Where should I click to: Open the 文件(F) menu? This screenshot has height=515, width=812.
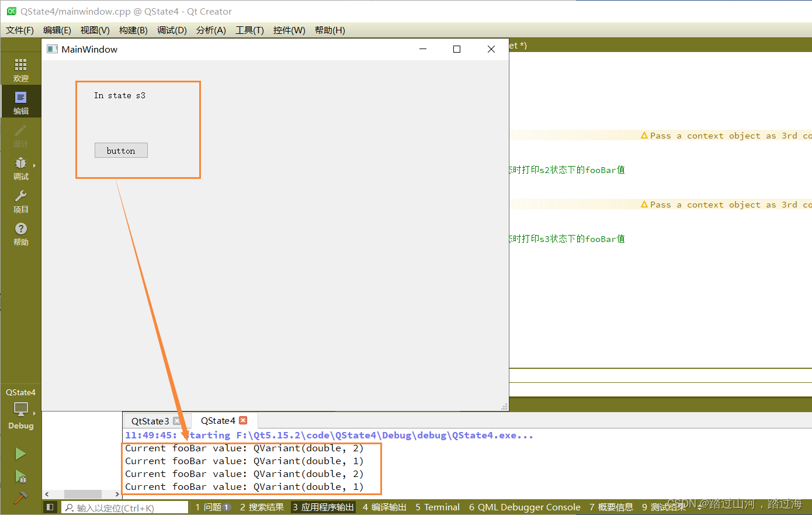(x=20, y=30)
